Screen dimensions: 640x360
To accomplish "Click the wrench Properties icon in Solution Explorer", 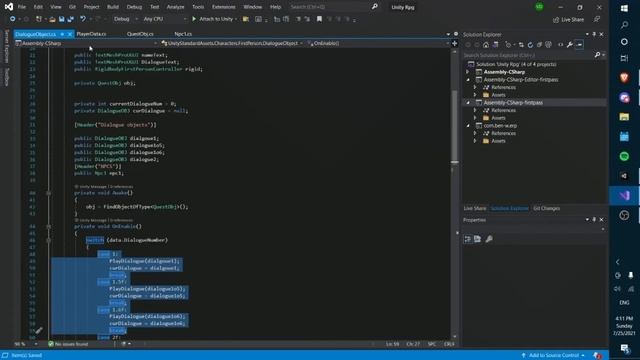I will [x=569, y=45].
